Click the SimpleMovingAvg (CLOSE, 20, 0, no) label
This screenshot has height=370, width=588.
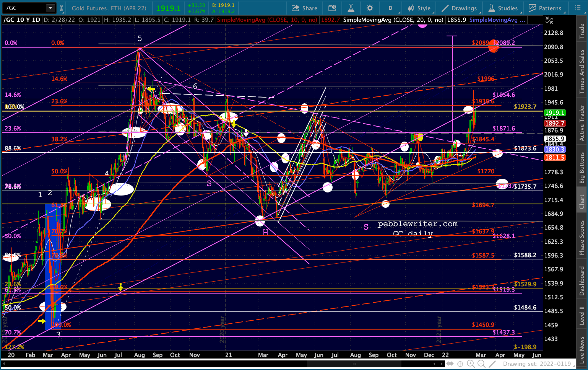393,20
